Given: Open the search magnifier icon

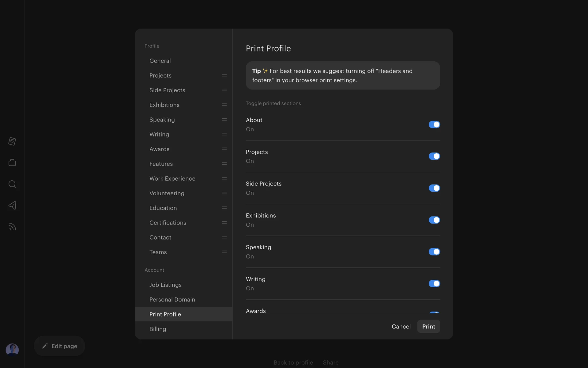Looking at the screenshot, I should point(12,184).
